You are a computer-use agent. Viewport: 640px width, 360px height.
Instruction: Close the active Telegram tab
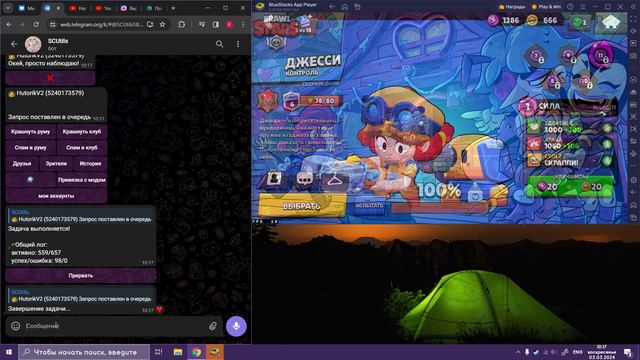[x=58, y=8]
